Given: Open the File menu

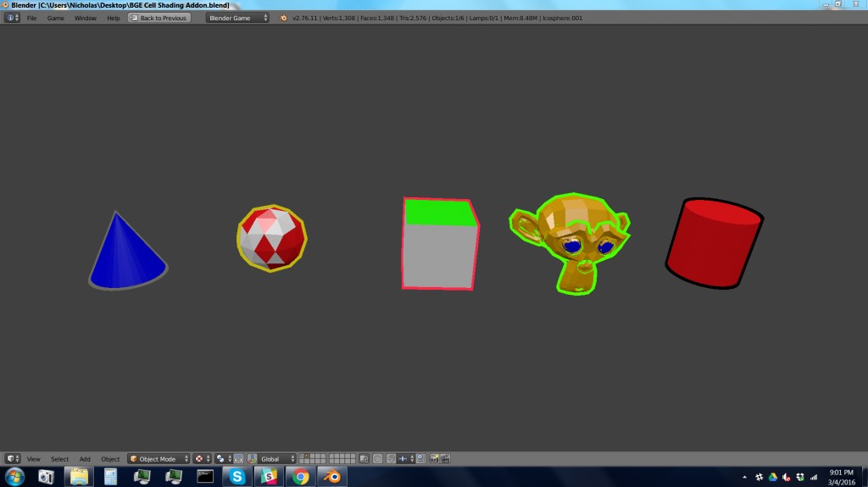Looking at the screenshot, I should click(x=31, y=18).
